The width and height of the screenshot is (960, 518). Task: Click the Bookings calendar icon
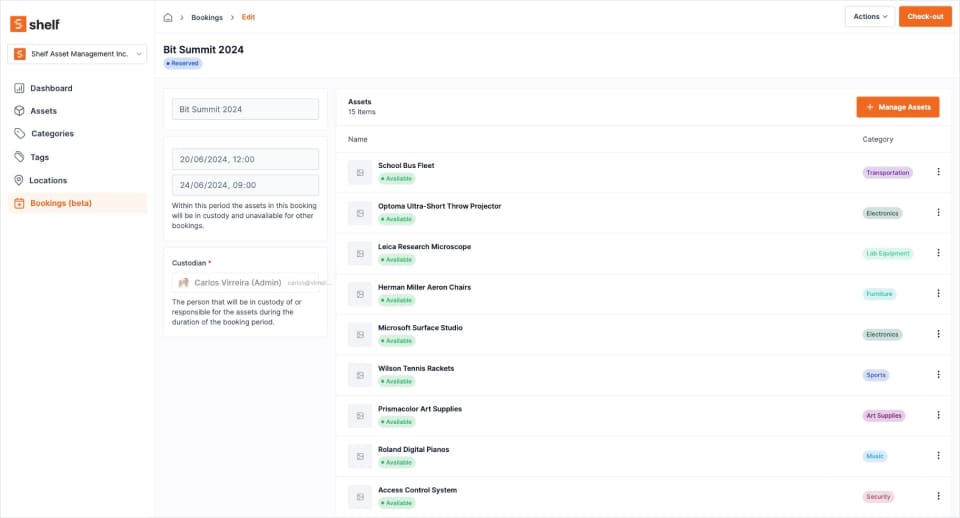(x=19, y=203)
